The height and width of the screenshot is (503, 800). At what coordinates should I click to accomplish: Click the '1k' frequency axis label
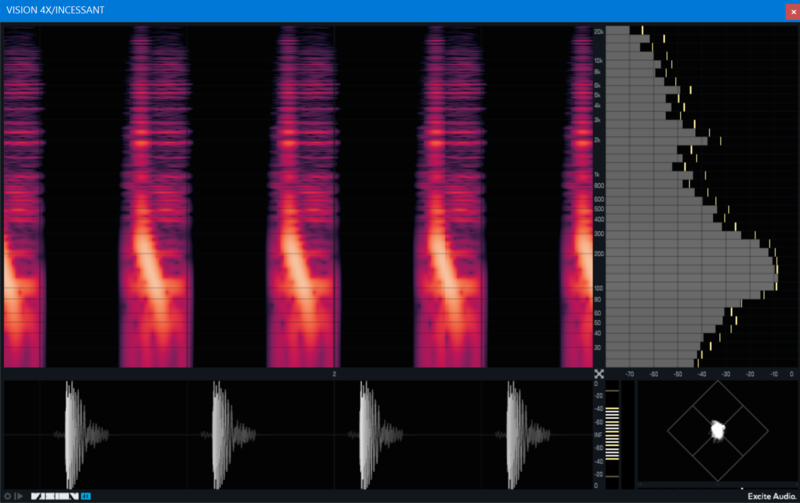(597, 174)
